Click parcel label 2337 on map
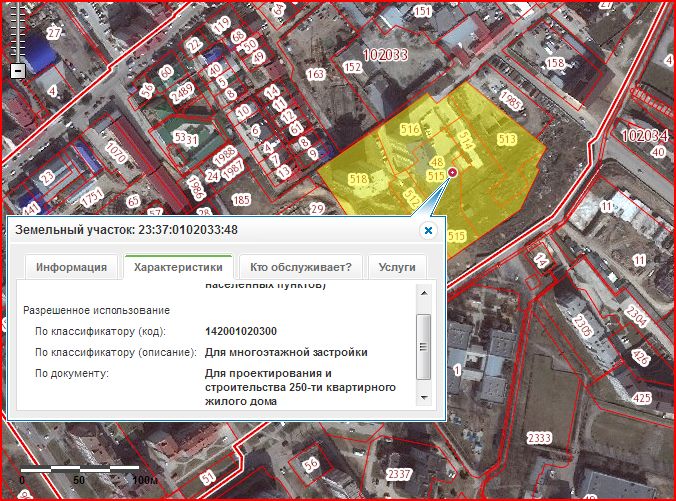The image size is (676, 501). point(399,473)
